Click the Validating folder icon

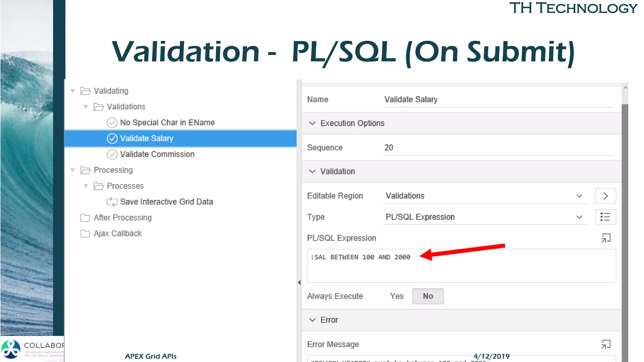[85, 91]
